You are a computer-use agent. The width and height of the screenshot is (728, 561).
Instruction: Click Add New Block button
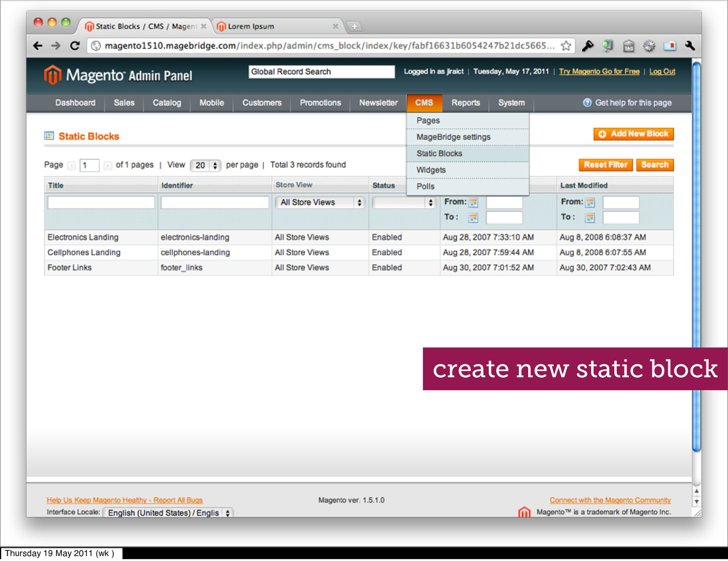633,134
